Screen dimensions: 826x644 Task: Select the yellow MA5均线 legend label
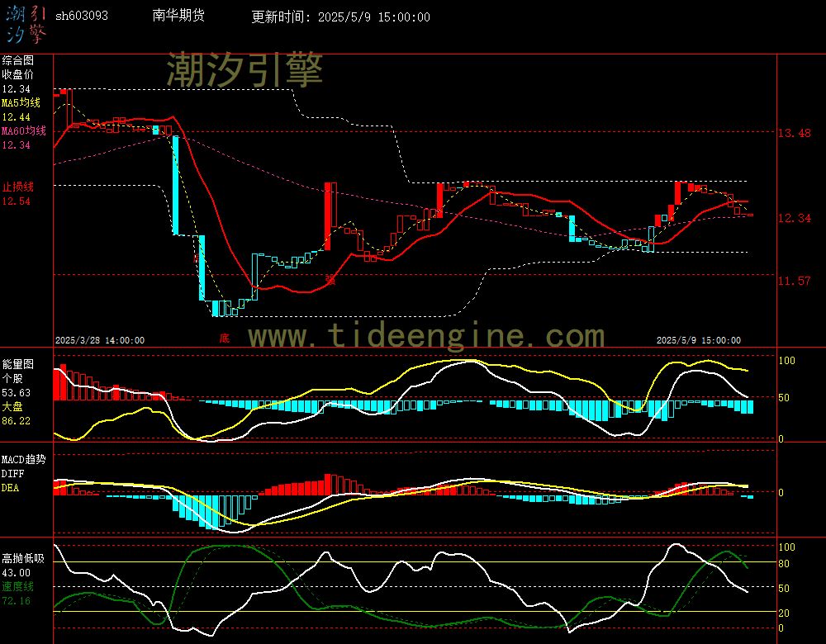click(21, 102)
